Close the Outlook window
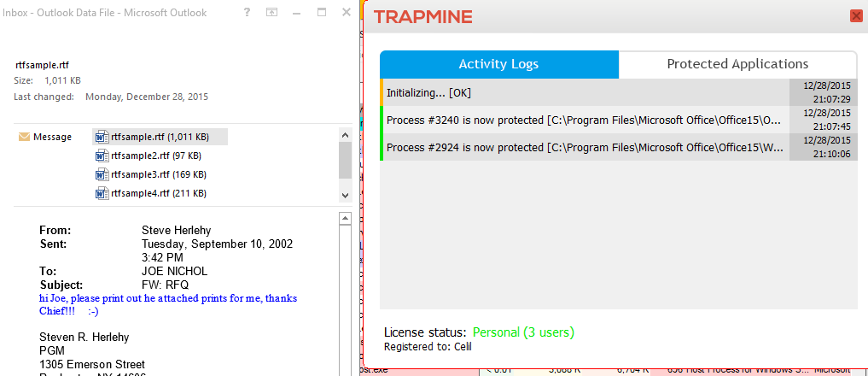868x376 pixels. tap(347, 12)
